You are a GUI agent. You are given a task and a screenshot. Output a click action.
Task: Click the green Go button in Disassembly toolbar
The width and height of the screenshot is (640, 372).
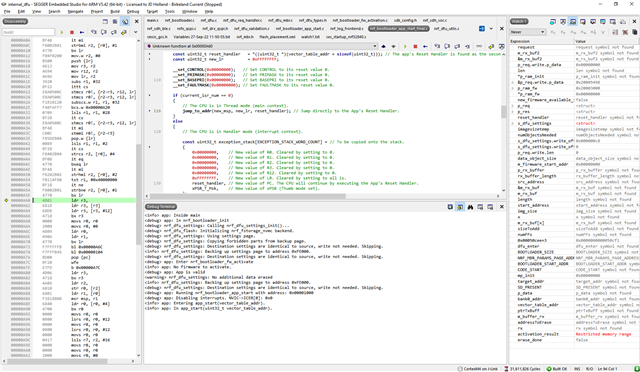62,32
